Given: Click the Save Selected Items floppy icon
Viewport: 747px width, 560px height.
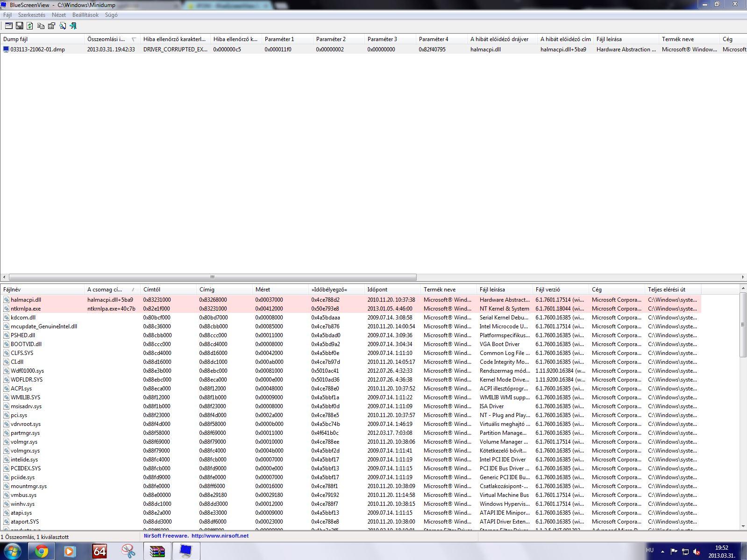Looking at the screenshot, I should point(20,26).
